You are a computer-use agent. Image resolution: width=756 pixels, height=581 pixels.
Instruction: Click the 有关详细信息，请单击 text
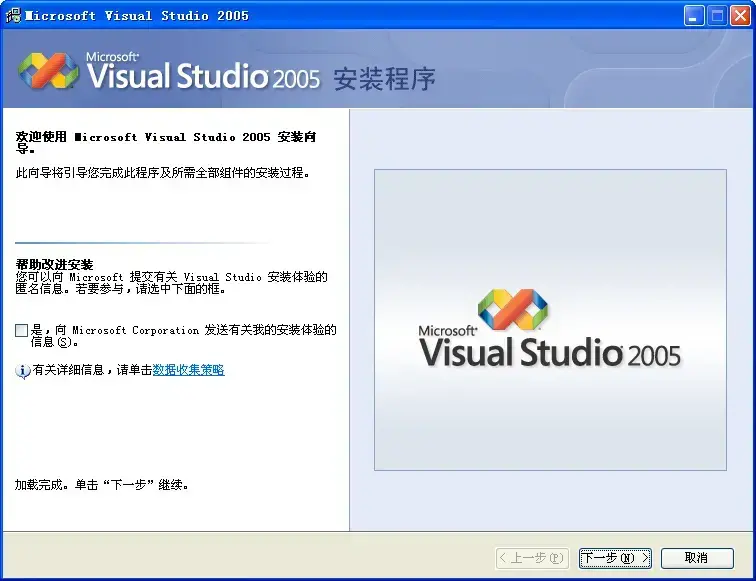coord(92,370)
